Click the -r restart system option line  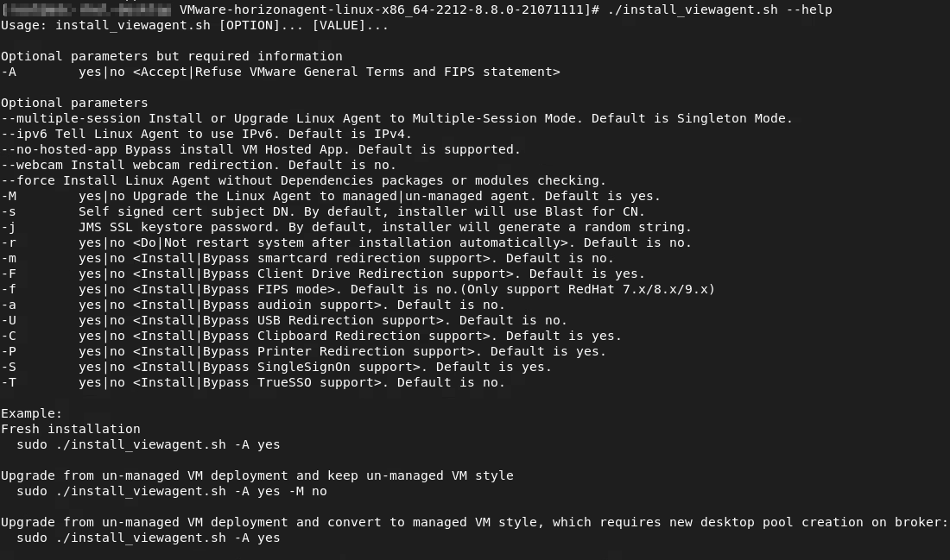pyautogui.click(x=346, y=242)
